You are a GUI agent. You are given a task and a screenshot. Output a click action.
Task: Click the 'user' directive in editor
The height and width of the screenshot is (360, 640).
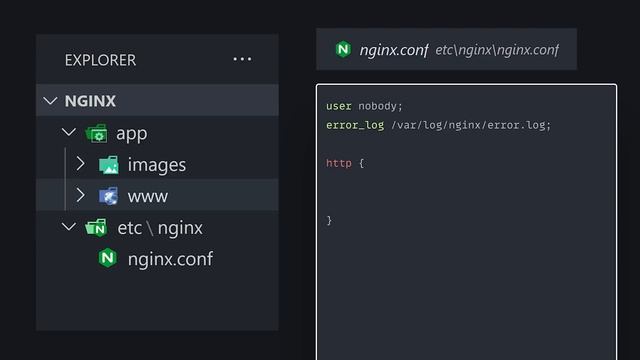coord(339,106)
